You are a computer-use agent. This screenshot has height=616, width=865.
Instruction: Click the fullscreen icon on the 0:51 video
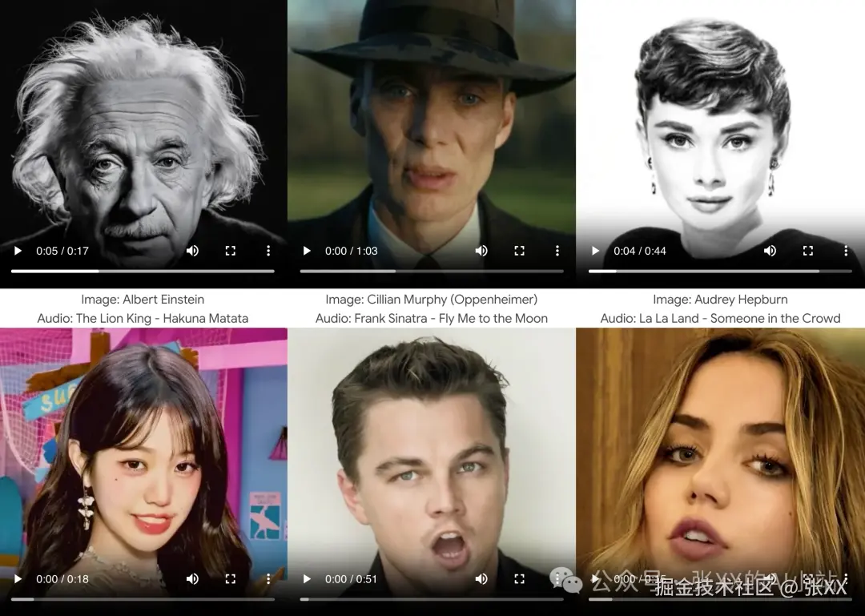tap(519, 578)
